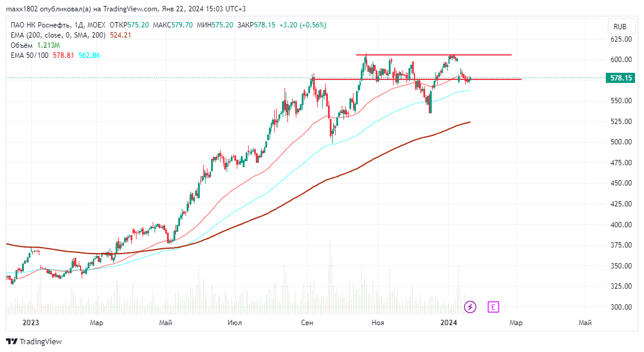This screenshot has height=352, width=644.
Task: Click the maxx1802 publisher header text
Action: (126, 8)
